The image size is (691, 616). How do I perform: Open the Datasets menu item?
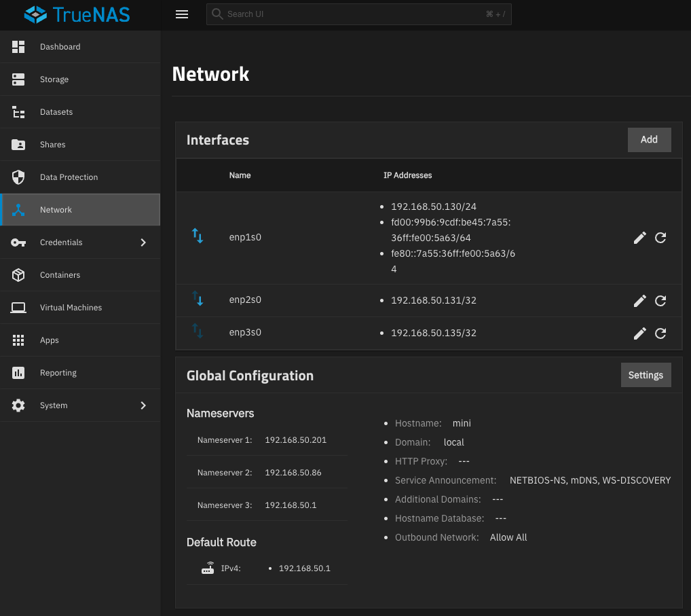pos(56,112)
